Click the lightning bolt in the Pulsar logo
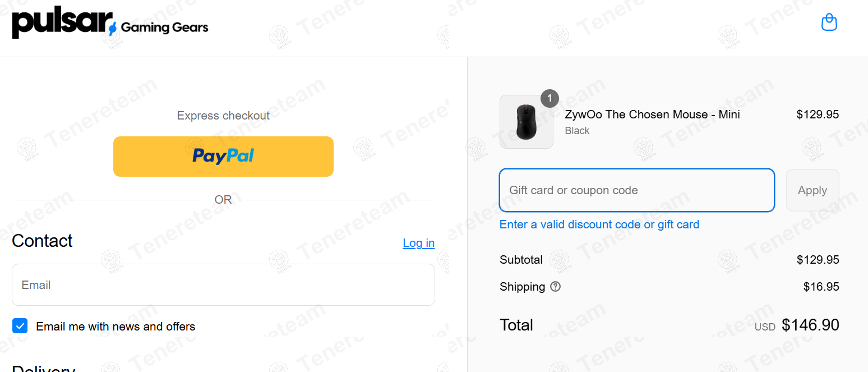This screenshot has width=868, height=372. pyautogui.click(x=112, y=27)
